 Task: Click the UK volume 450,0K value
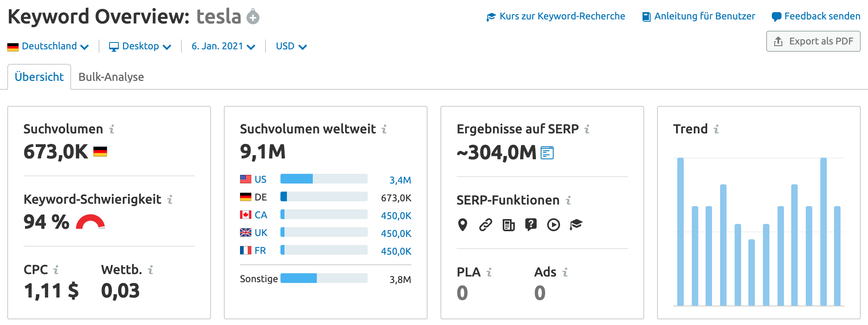396,233
